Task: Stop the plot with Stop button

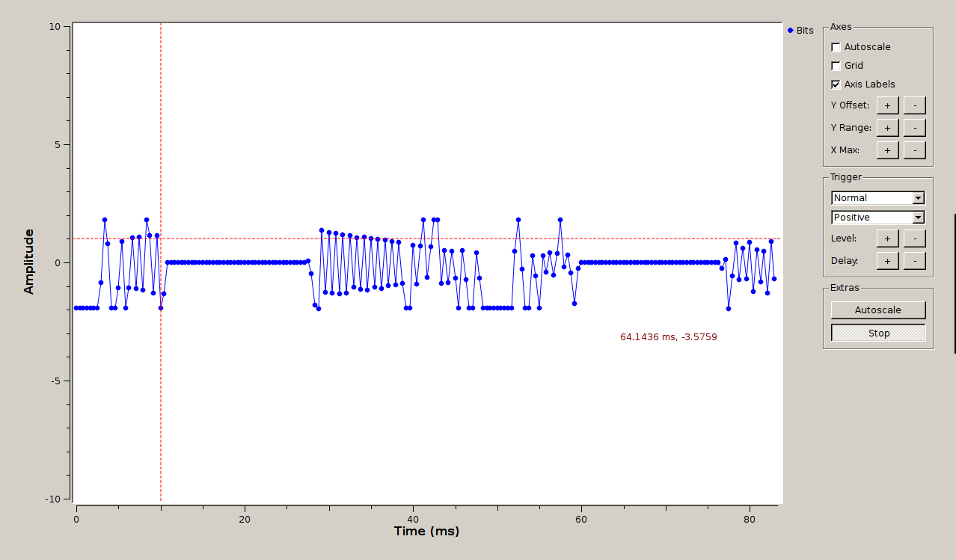Action: (x=878, y=333)
